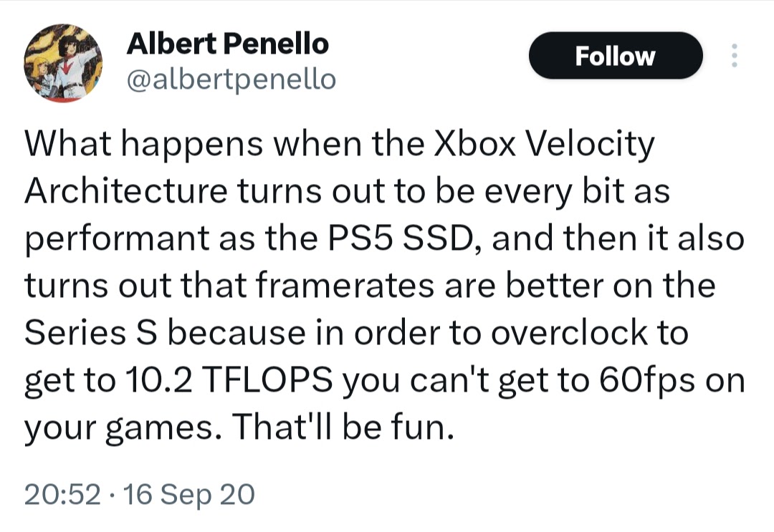774x532 pixels.
Task: Click the words 'every bit' in the tweet
Action: click(x=554, y=192)
